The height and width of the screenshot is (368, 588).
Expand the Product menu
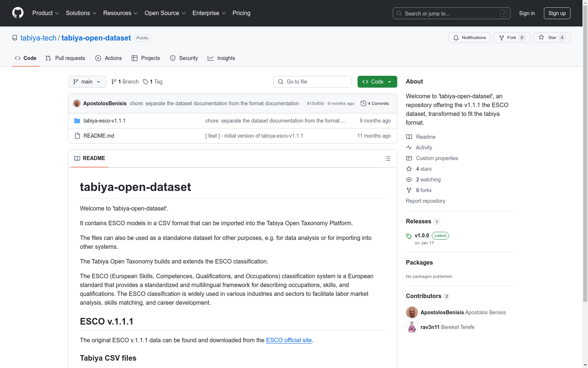click(x=46, y=13)
